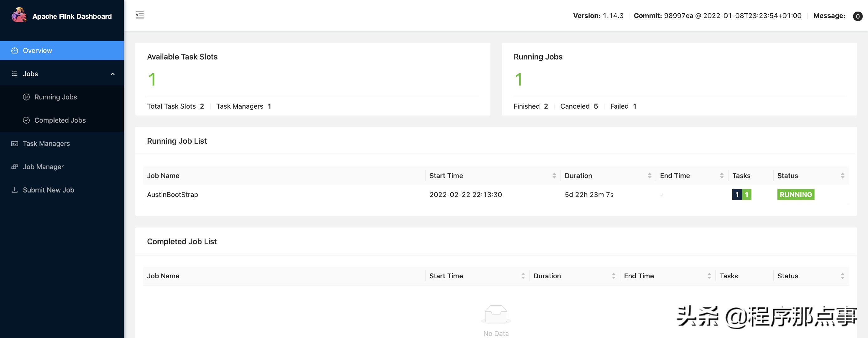Viewport: 868px width, 338px height.
Task: Click the Apache Flink squirrel logo
Action: (19, 15)
